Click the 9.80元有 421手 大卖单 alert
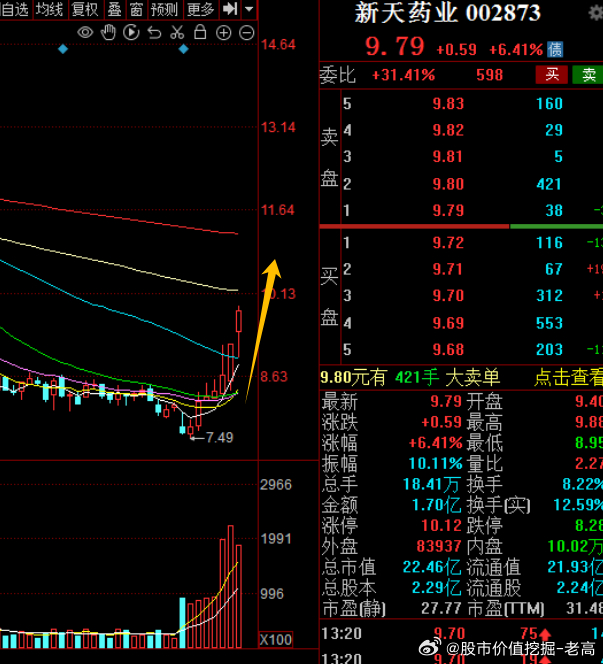This screenshot has width=603, height=664. 410,377
